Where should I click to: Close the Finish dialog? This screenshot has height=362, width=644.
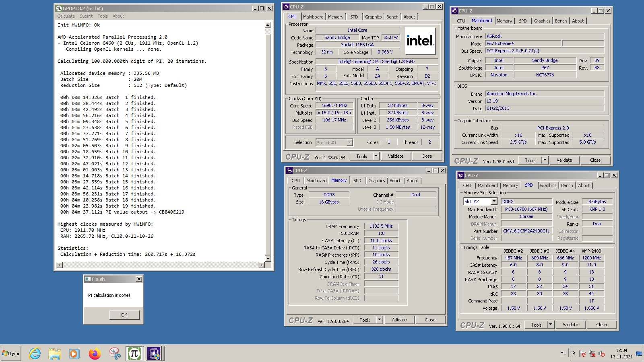tap(139, 279)
